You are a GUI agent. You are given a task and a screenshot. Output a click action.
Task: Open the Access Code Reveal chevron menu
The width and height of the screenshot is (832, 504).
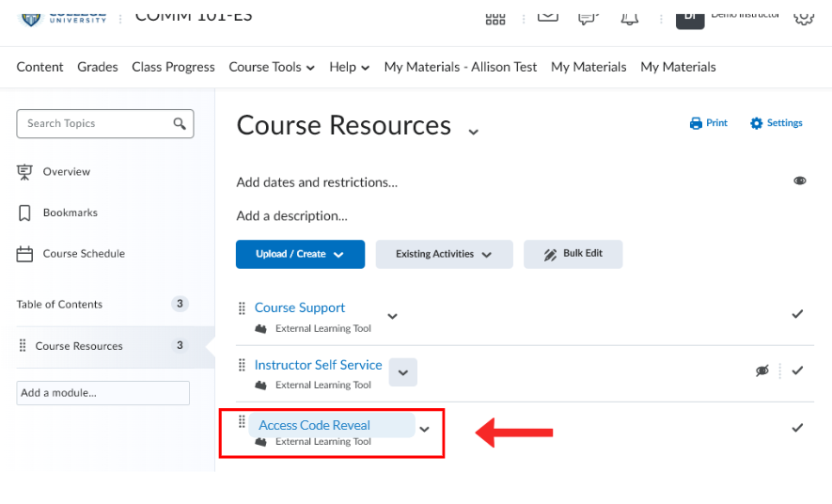tap(425, 429)
